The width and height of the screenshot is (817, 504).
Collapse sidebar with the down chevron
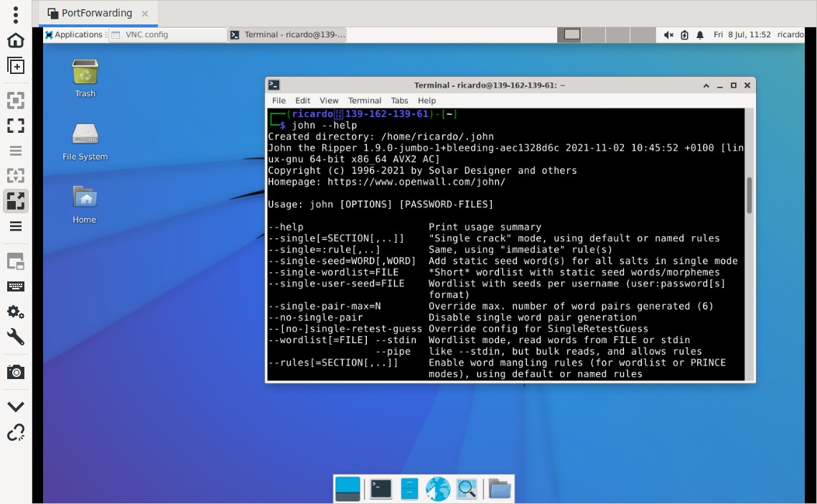(x=16, y=406)
